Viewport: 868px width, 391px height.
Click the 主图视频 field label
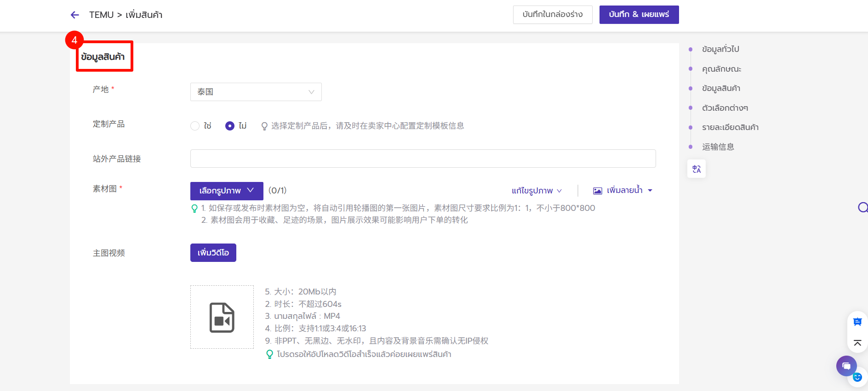pyautogui.click(x=109, y=253)
